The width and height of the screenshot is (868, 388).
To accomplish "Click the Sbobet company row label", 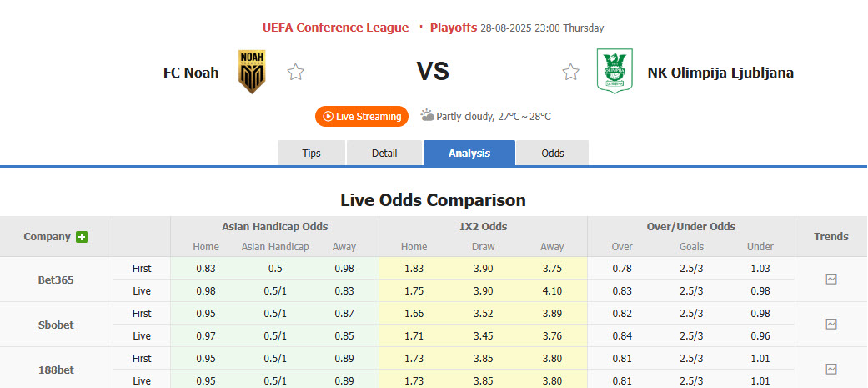I will (56, 325).
